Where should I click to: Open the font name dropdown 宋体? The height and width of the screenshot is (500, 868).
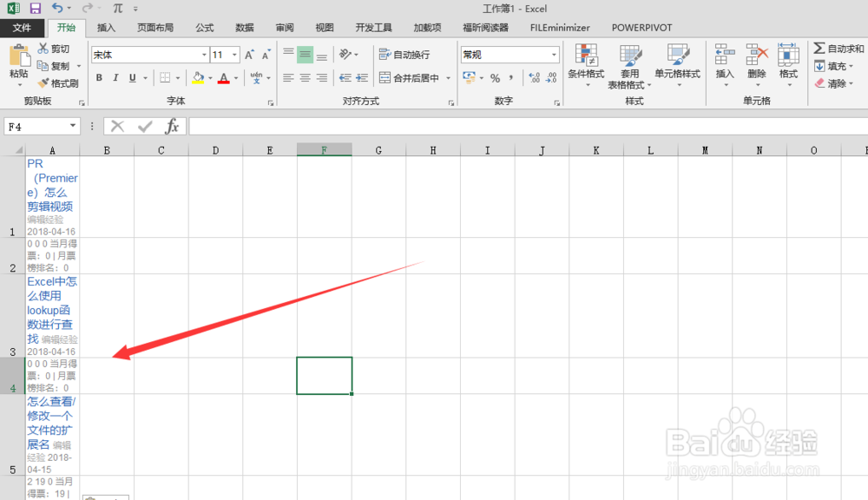click(x=204, y=55)
